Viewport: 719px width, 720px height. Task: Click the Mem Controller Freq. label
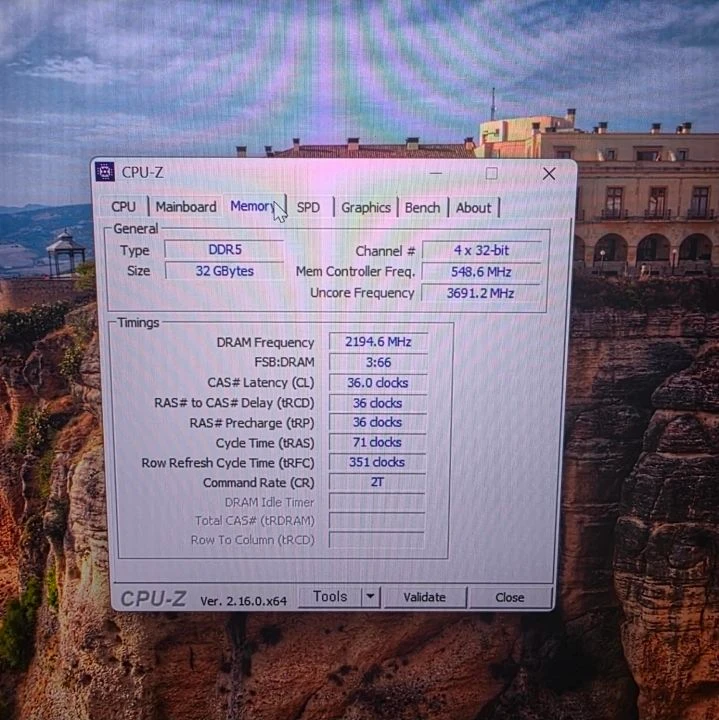coord(355,272)
